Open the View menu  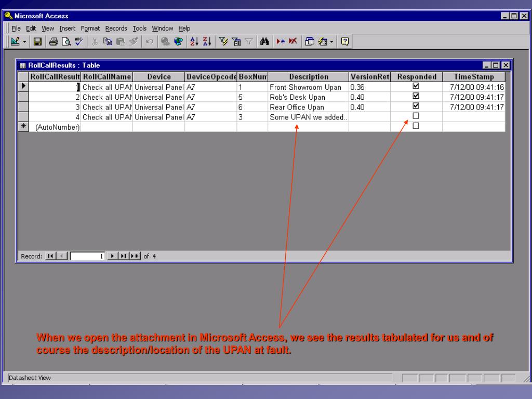coord(48,29)
